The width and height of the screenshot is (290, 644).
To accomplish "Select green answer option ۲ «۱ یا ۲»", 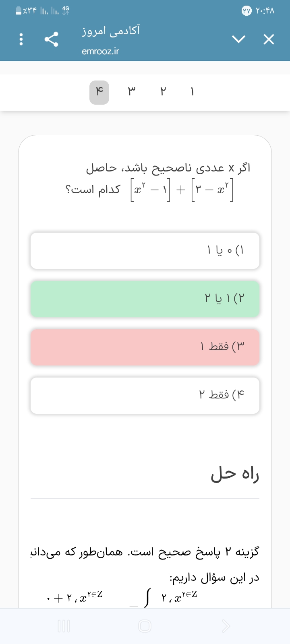I will (145, 299).
